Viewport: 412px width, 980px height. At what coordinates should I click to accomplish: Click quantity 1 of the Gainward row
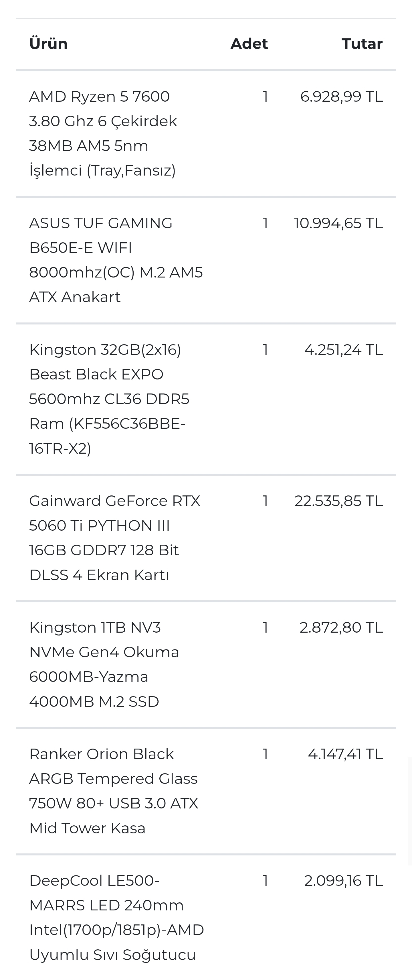[x=265, y=501]
